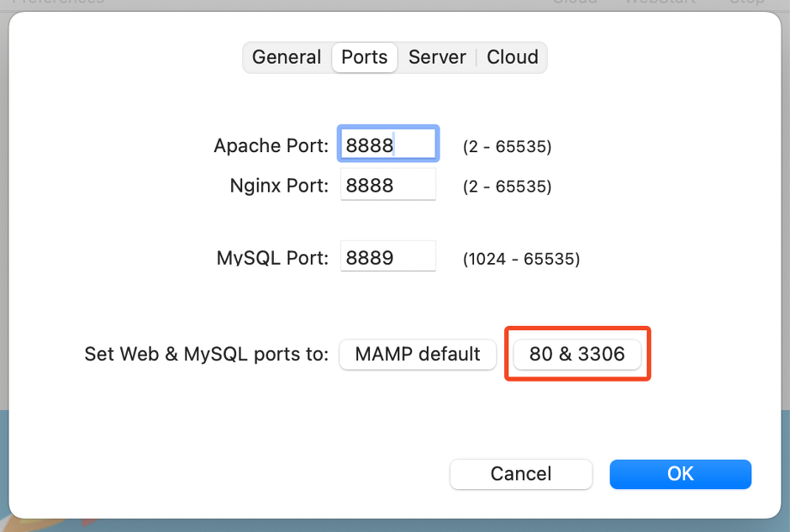Set ports using 80 & 3306 button
The image size is (790, 532).
point(577,354)
